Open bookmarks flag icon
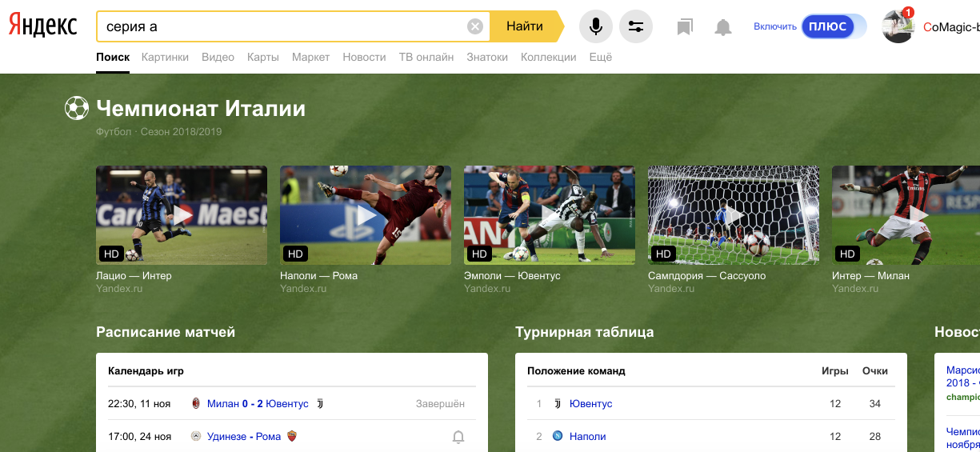 (684, 27)
